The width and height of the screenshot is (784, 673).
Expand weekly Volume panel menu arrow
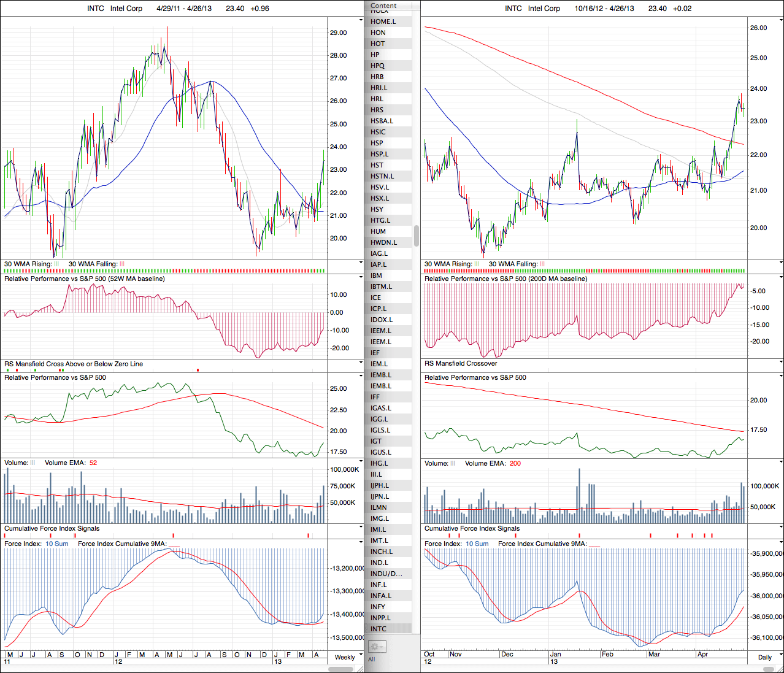361,462
